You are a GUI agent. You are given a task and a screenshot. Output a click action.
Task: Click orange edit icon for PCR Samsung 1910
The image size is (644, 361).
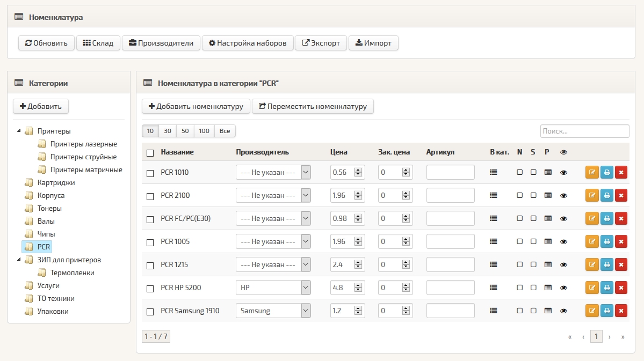pos(592,311)
